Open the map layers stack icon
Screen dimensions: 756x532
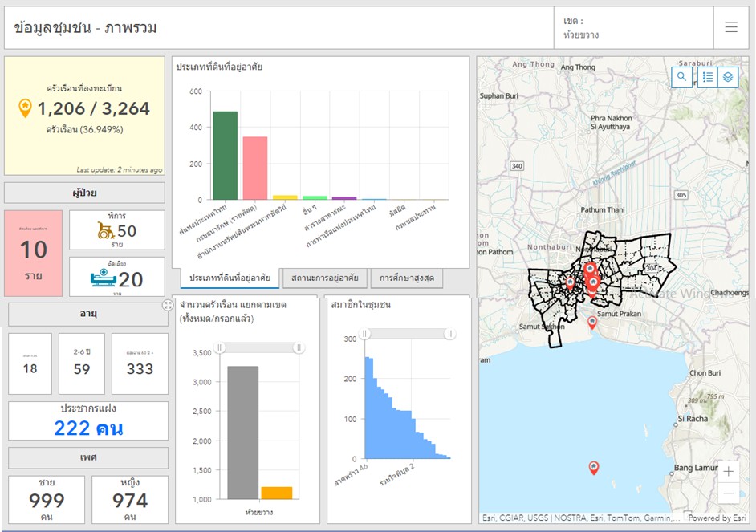coord(728,77)
